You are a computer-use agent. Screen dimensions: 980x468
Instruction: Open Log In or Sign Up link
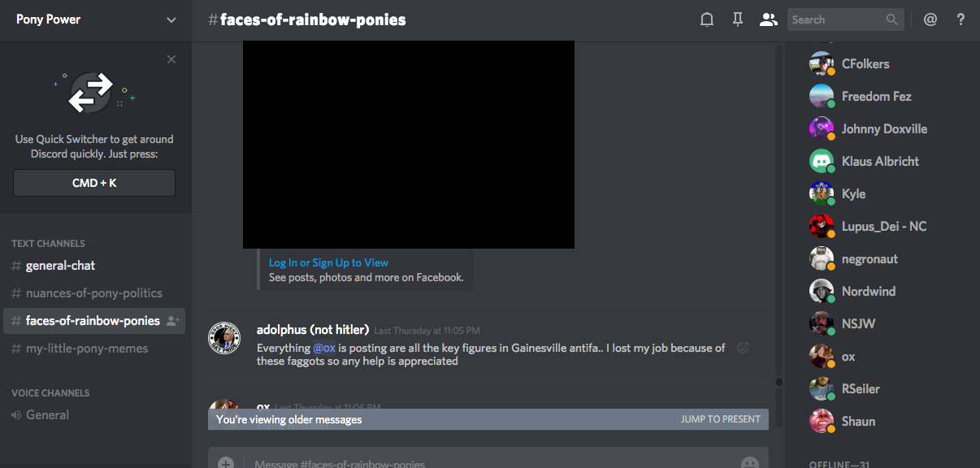[x=328, y=262]
